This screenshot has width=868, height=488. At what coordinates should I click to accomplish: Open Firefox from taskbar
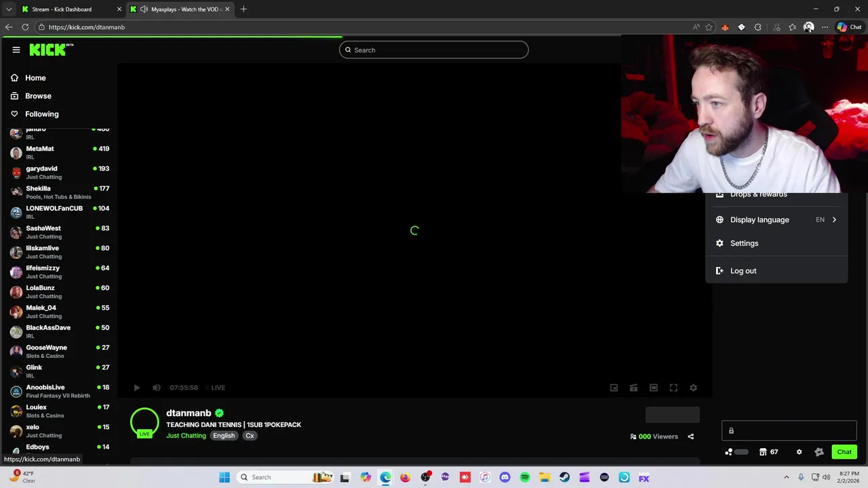tap(405, 477)
